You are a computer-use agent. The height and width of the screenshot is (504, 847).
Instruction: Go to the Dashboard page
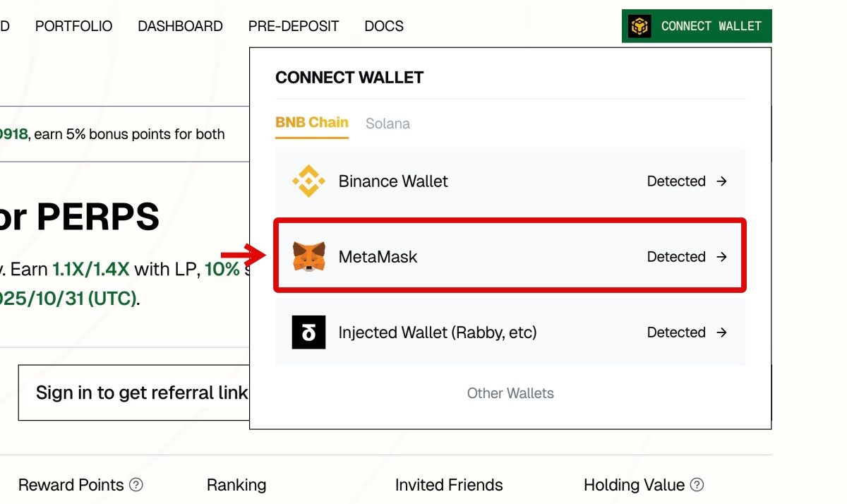pos(180,26)
